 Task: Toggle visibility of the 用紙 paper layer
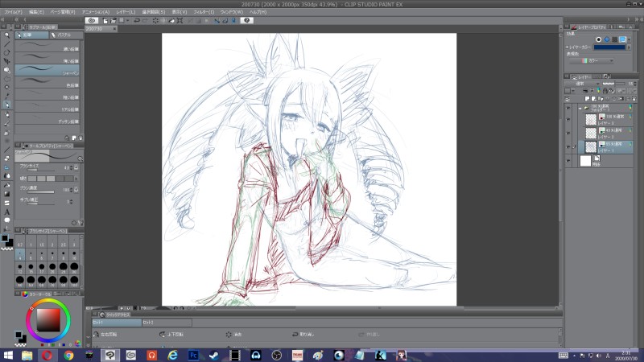coord(568,160)
